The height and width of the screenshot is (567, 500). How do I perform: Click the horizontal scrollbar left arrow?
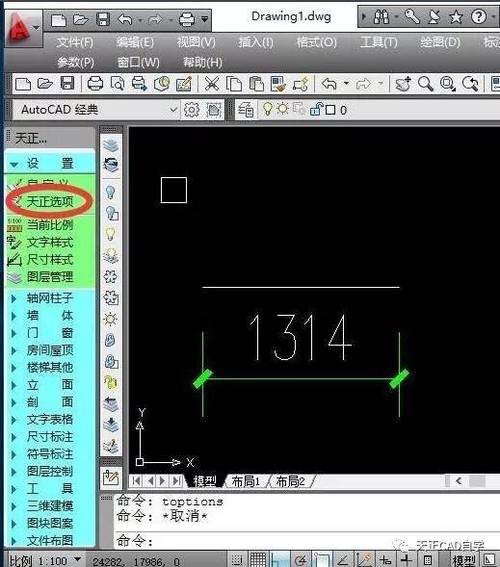pos(459,481)
